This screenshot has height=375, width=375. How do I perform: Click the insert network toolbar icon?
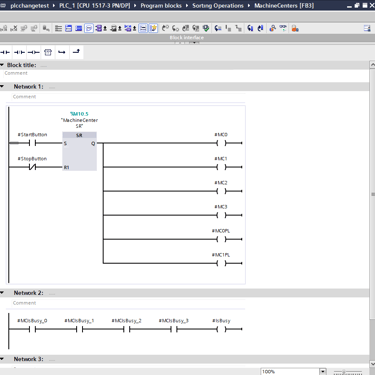click(x=4, y=29)
